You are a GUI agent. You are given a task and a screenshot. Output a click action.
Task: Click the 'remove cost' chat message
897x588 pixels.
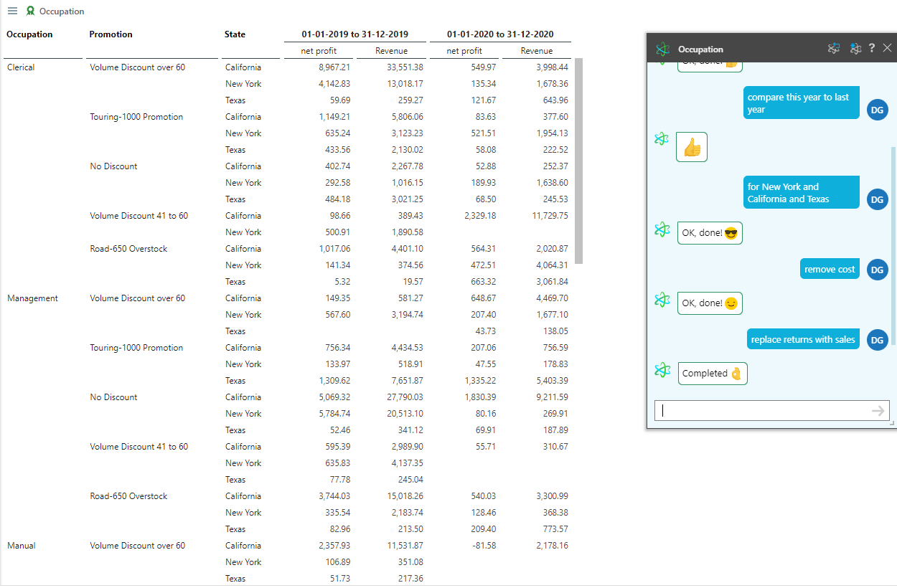click(x=830, y=269)
